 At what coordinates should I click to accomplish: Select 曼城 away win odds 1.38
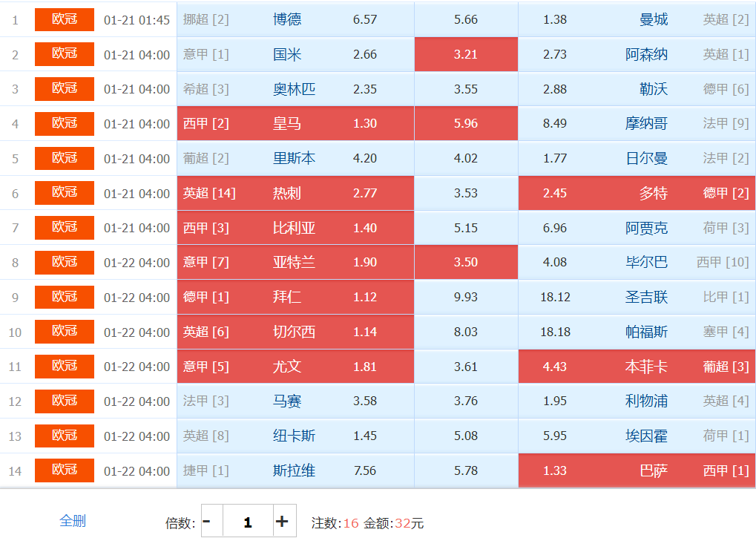click(x=636, y=19)
